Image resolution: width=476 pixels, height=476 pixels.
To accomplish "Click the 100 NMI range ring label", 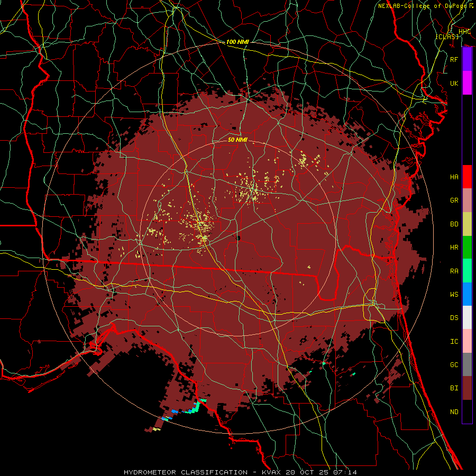I will [237, 42].
